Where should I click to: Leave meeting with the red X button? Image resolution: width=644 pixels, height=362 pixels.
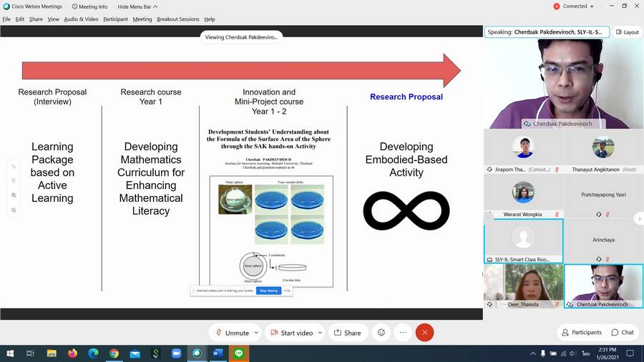[x=424, y=333]
